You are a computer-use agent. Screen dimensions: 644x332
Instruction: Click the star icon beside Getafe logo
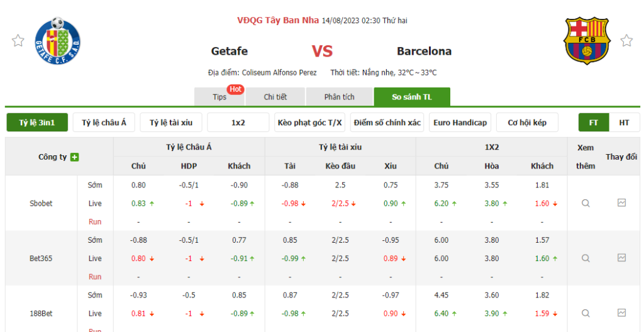click(x=18, y=41)
